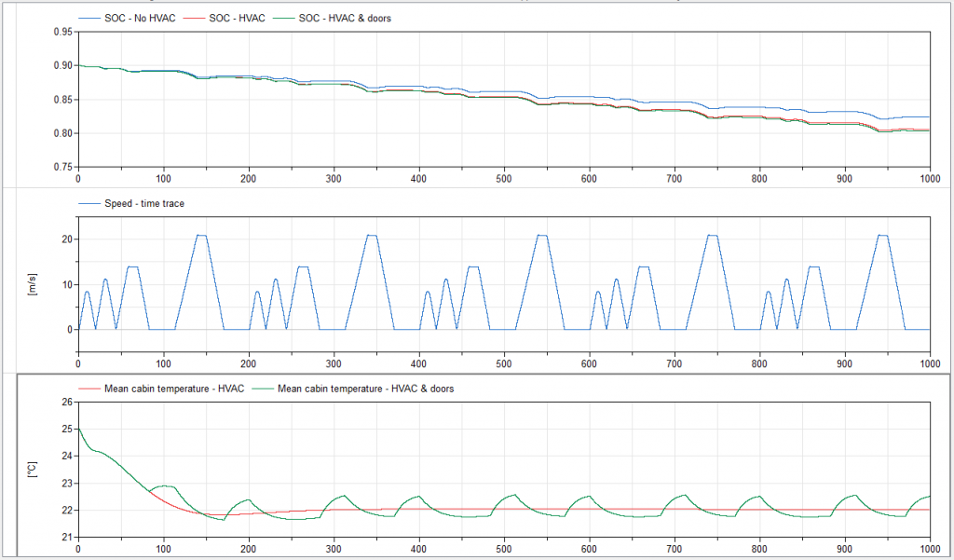This screenshot has width=954, height=560.
Task: Click the blue line sample in SOC legend
Action: pyautogui.click(x=89, y=19)
